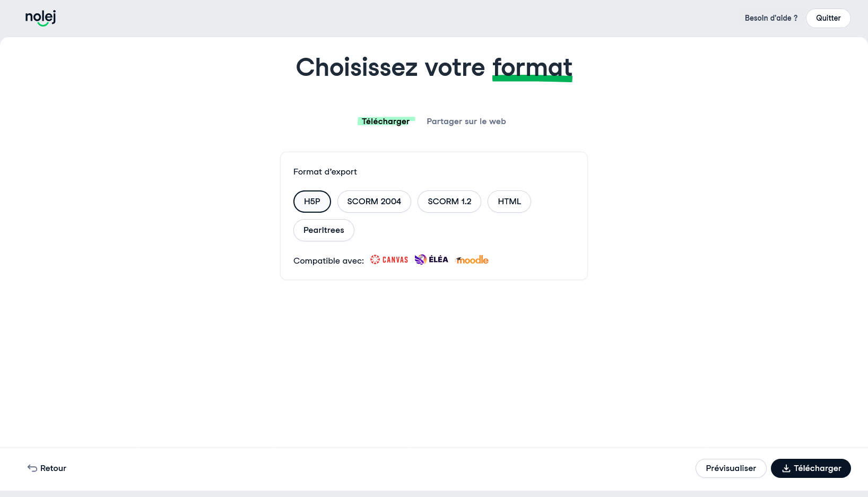Click the Prévisualiser button

(x=731, y=468)
